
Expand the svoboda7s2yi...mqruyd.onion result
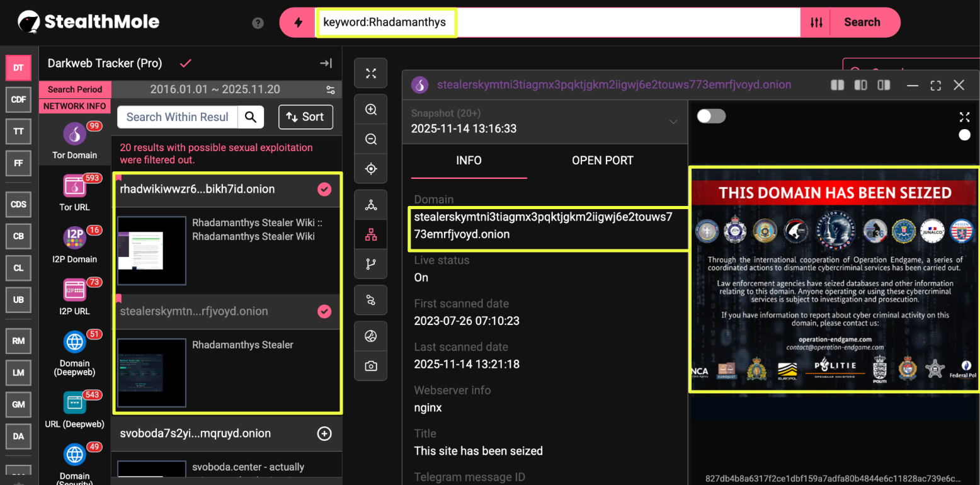click(324, 433)
